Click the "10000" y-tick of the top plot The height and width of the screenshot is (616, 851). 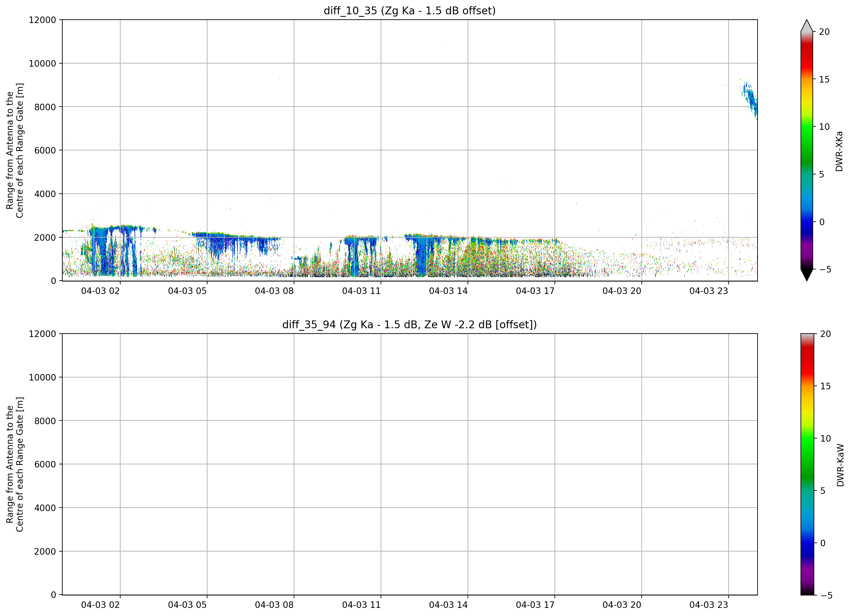click(42, 64)
